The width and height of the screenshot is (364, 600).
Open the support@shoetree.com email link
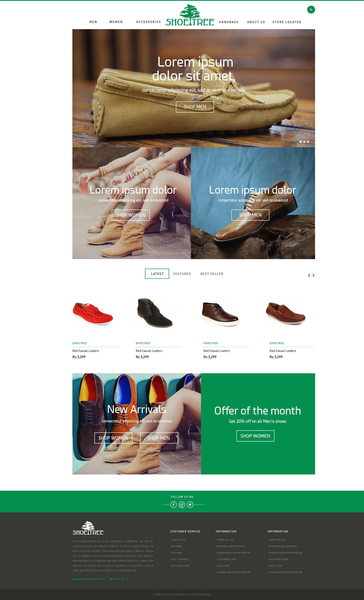89,579
